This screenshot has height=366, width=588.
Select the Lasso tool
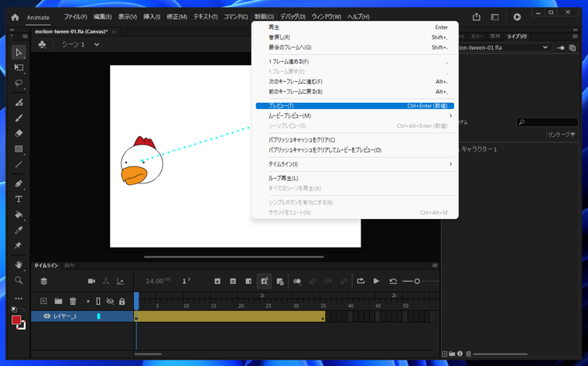coord(19,84)
